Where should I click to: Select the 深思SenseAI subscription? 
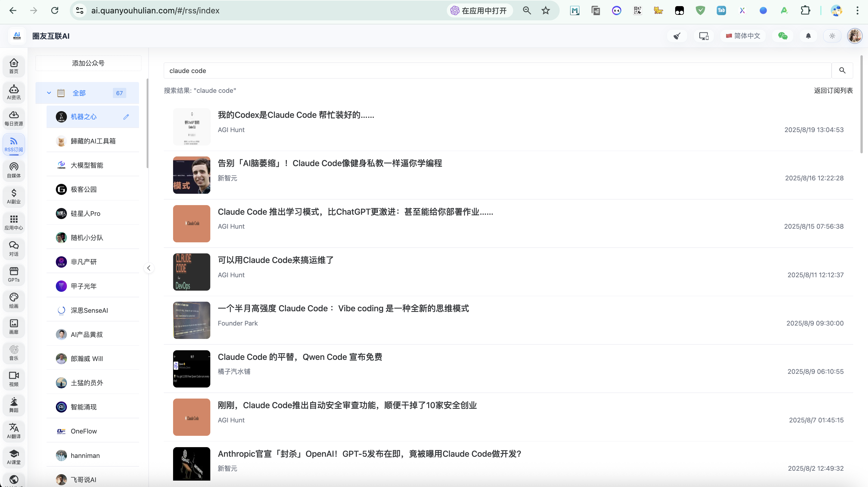[x=93, y=310]
